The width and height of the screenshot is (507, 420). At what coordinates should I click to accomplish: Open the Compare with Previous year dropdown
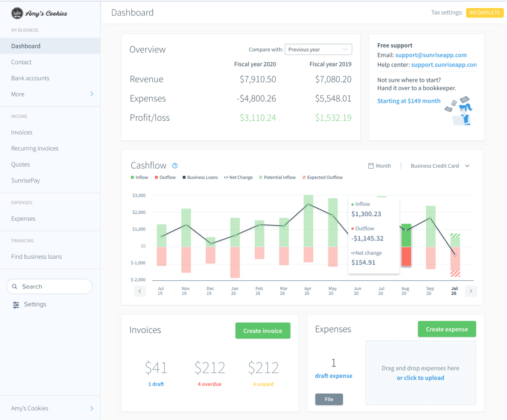pos(318,49)
